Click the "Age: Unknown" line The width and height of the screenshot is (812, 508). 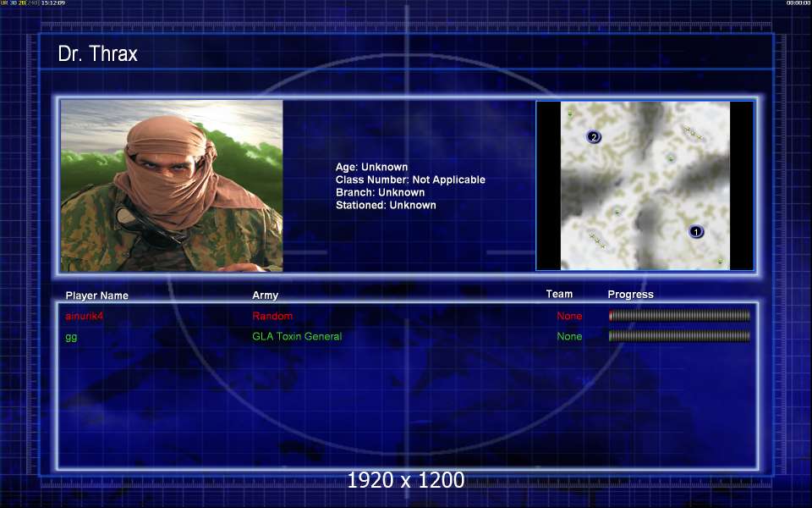pyautogui.click(x=371, y=167)
